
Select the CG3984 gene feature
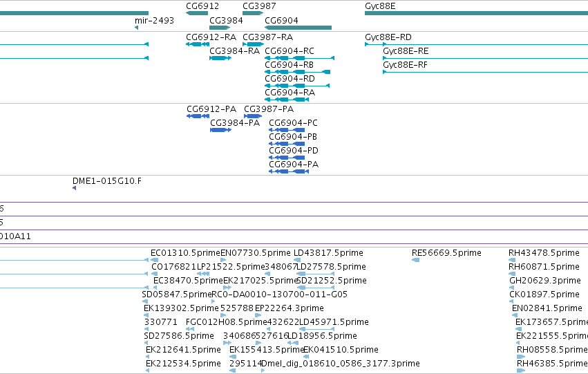click(x=220, y=28)
